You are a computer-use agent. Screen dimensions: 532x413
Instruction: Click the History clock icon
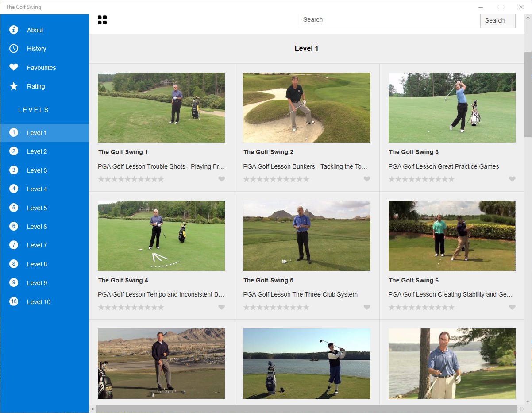[x=14, y=48]
